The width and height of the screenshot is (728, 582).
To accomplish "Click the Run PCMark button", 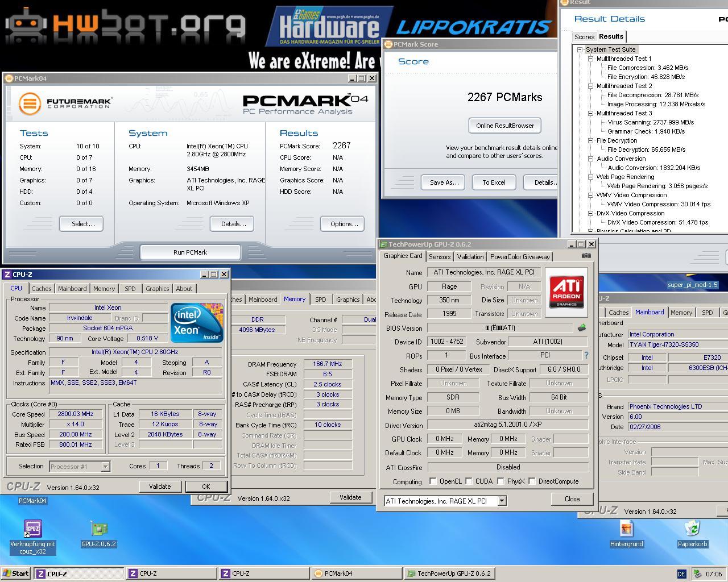I will coord(190,252).
